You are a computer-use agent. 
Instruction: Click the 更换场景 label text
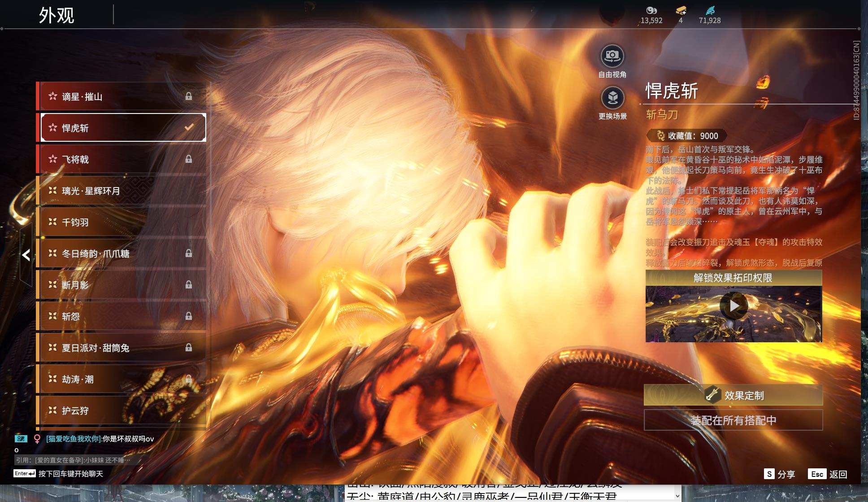tap(612, 116)
